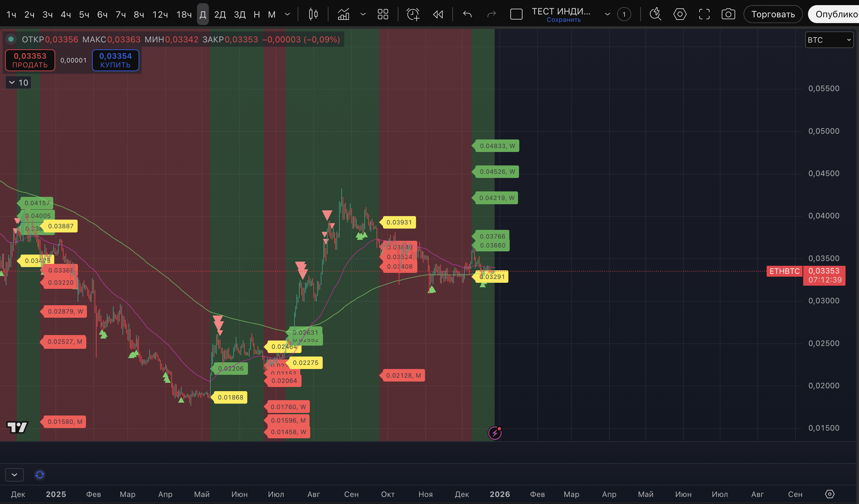Collapse the indicator legend showing 10
Image resolution: width=859 pixels, height=504 pixels.
12,82
